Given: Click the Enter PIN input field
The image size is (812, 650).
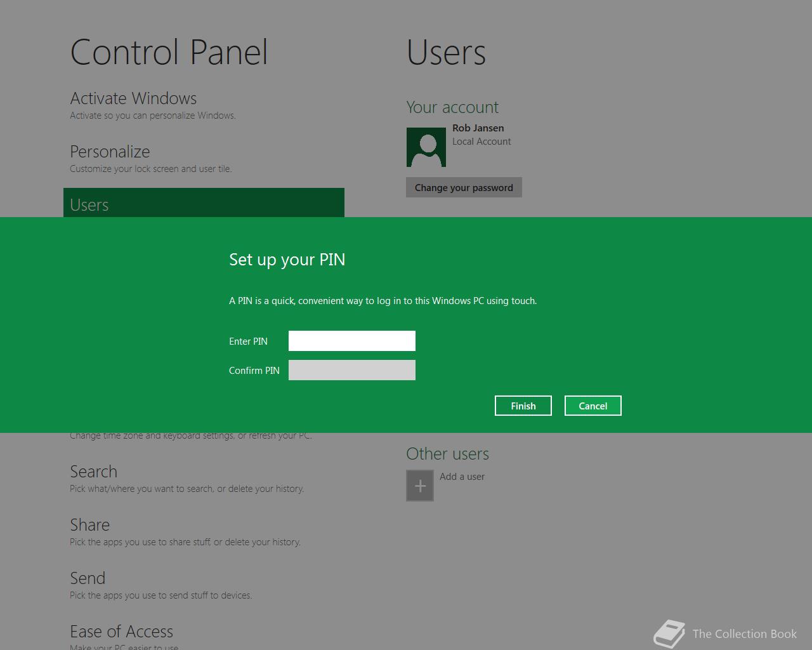Looking at the screenshot, I should click(x=352, y=341).
